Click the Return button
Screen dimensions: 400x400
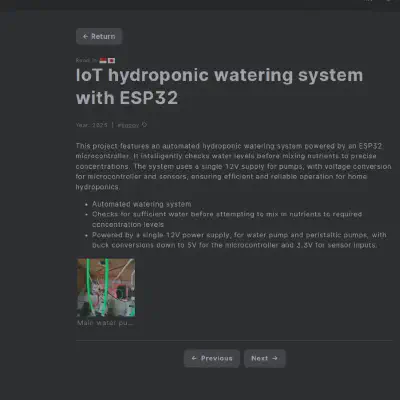click(x=99, y=36)
